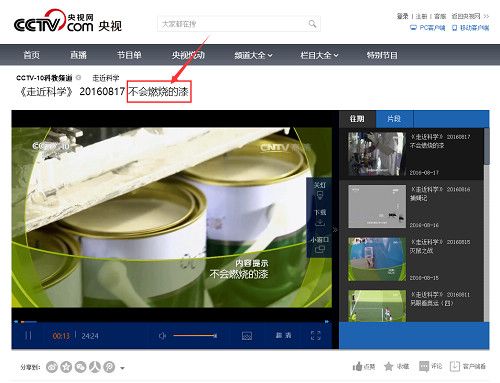
Task: Switch to the 往期 tab
Action: tap(357, 119)
